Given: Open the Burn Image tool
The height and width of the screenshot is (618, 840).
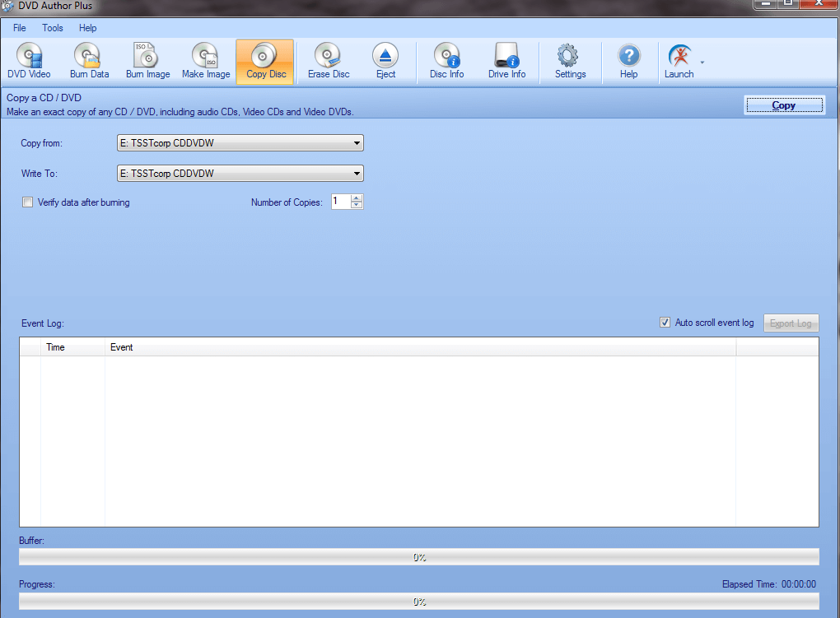Looking at the screenshot, I should (148, 61).
